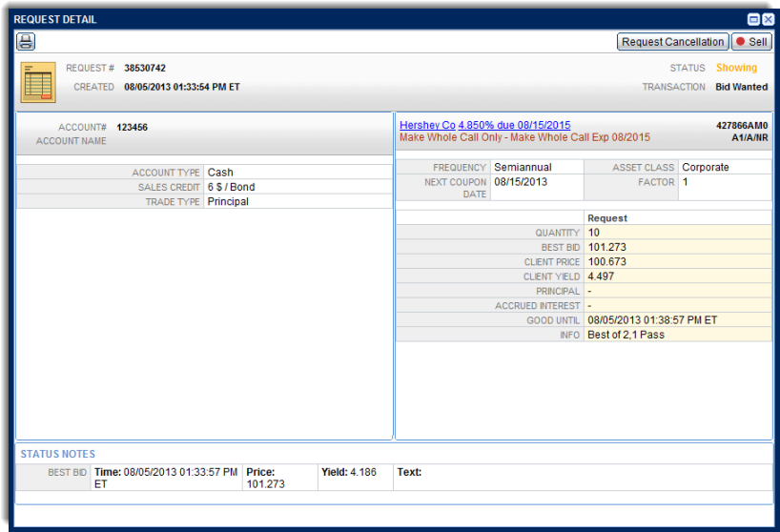780x532 pixels.
Task: Click the request document ledger icon
Action: click(x=38, y=83)
